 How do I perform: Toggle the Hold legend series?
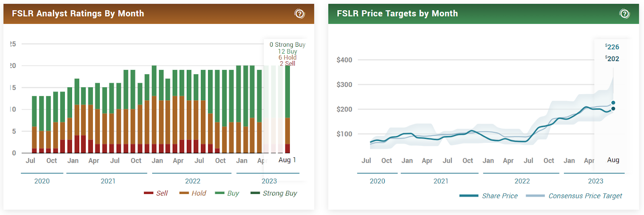click(193, 193)
